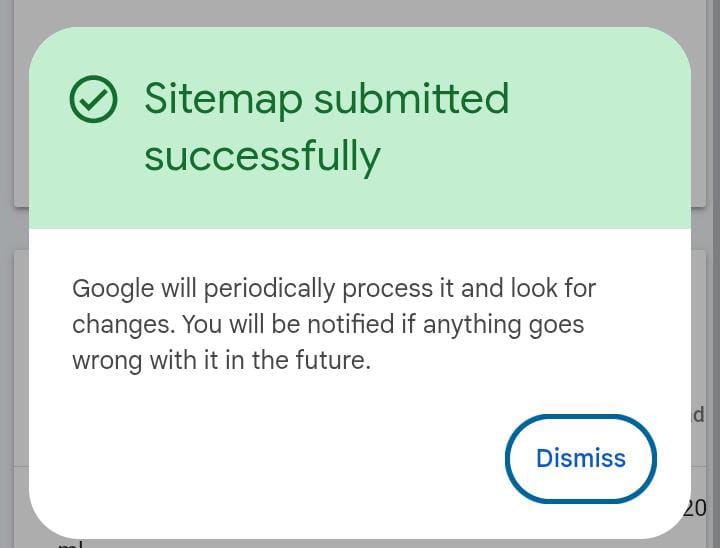Click the 'wrong with it in the future' line
The height and width of the screenshot is (548, 720).
[x=221, y=360]
